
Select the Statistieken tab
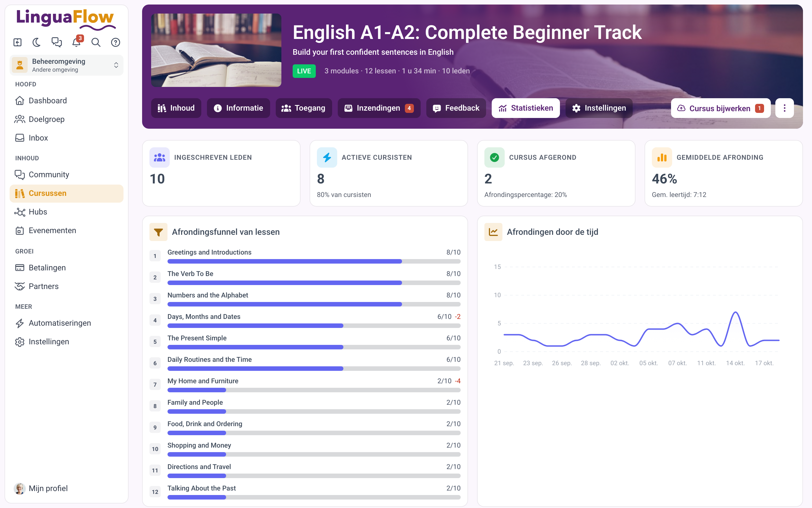[526, 108]
